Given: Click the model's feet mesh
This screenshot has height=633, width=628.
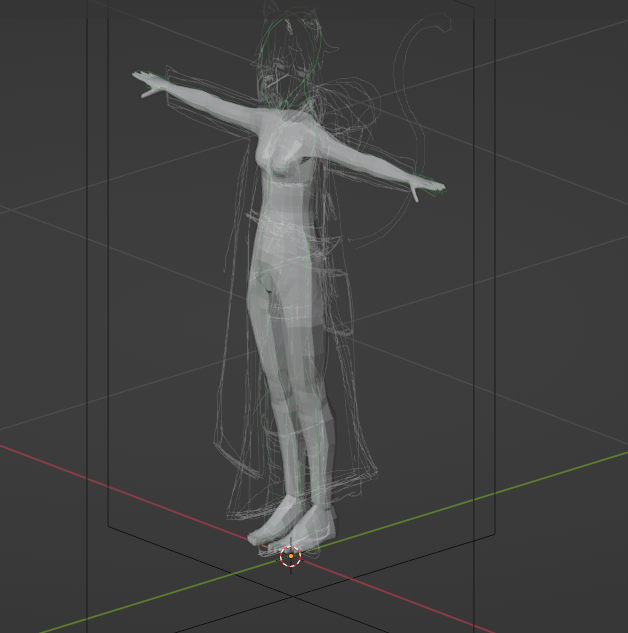Looking at the screenshot, I should [x=291, y=525].
